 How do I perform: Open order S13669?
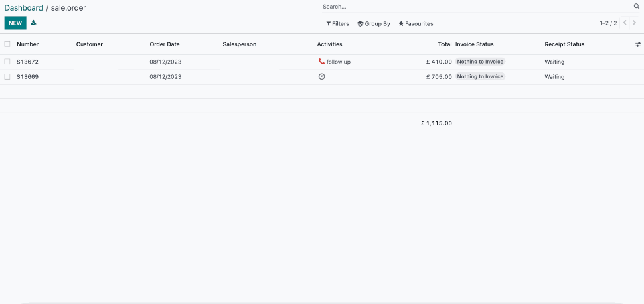tap(28, 77)
